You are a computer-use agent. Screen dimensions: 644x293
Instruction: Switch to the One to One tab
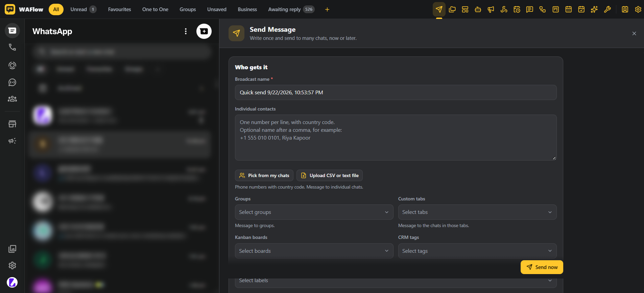(155, 9)
